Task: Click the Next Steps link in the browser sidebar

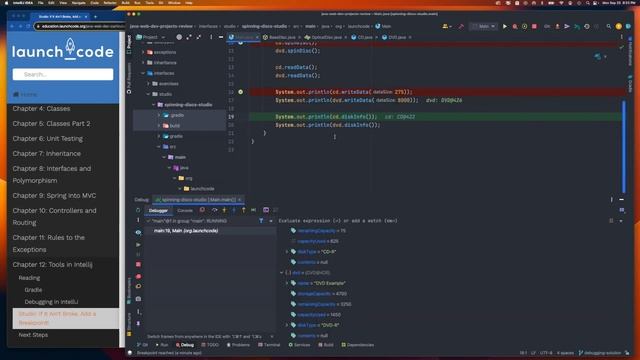Action: (x=33, y=335)
